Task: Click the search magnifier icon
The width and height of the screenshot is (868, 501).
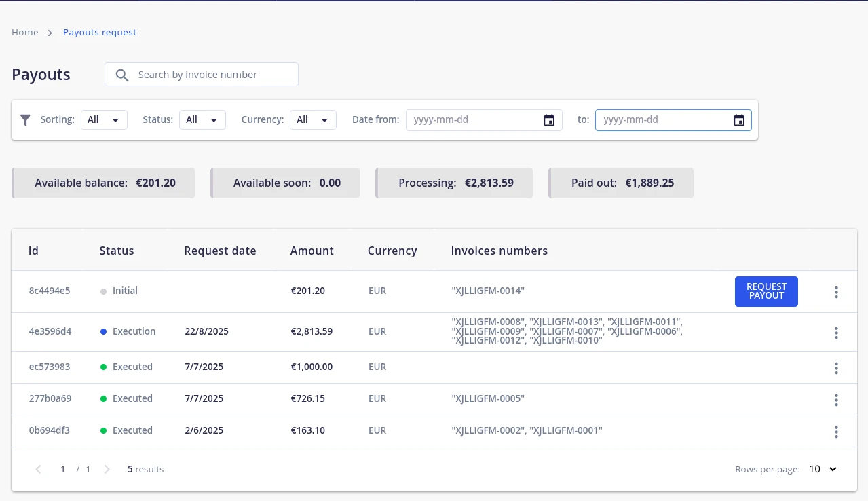Action: point(122,75)
